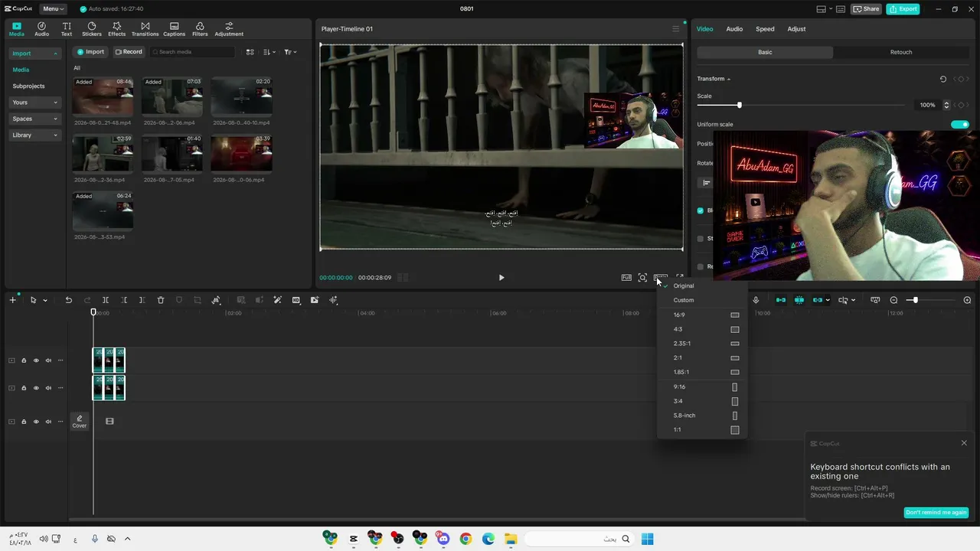Click the Share button
980x551 pixels.
[867, 9]
